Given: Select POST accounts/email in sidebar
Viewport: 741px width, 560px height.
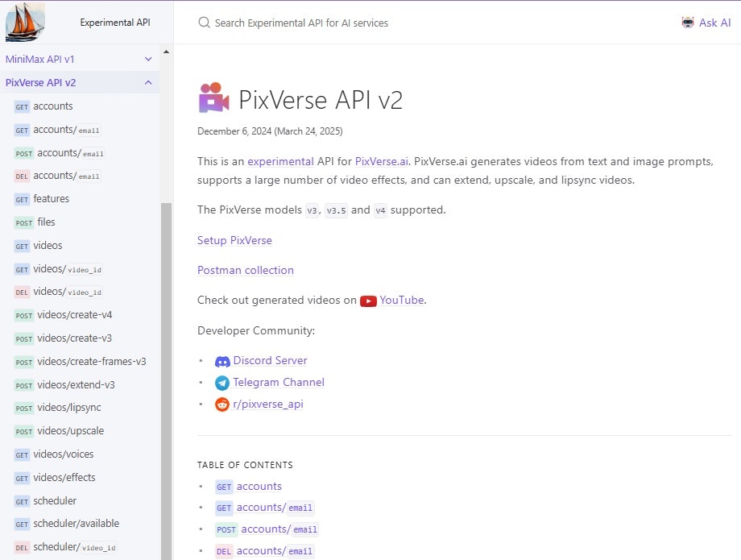Looking at the screenshot, I should point(60,153).
